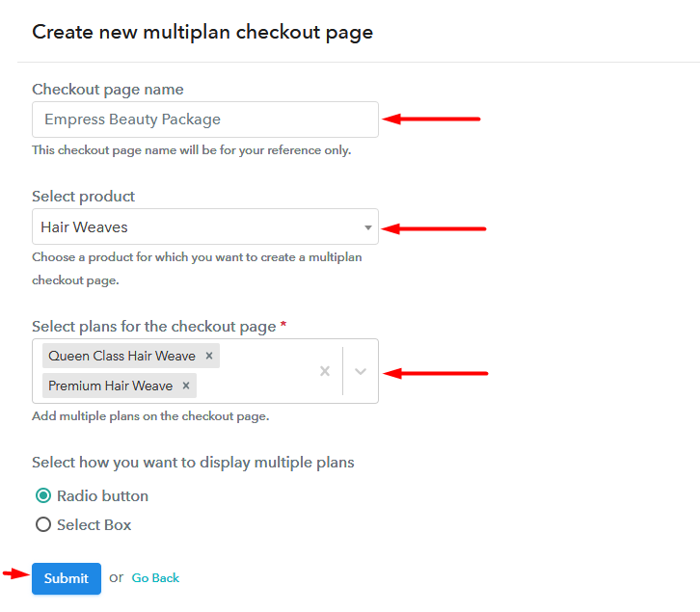
Task: Focus the Checkout page name field
Action: [205, 120]
